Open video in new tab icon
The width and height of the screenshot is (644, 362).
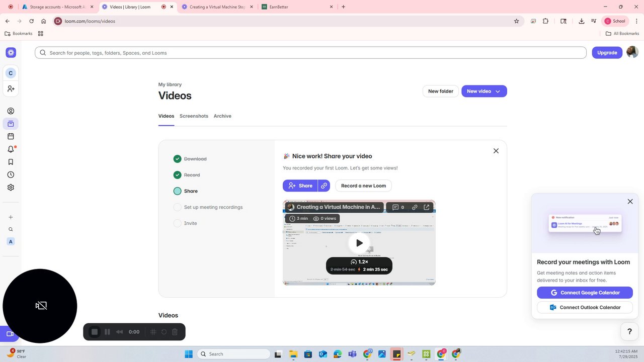[427, 207]
